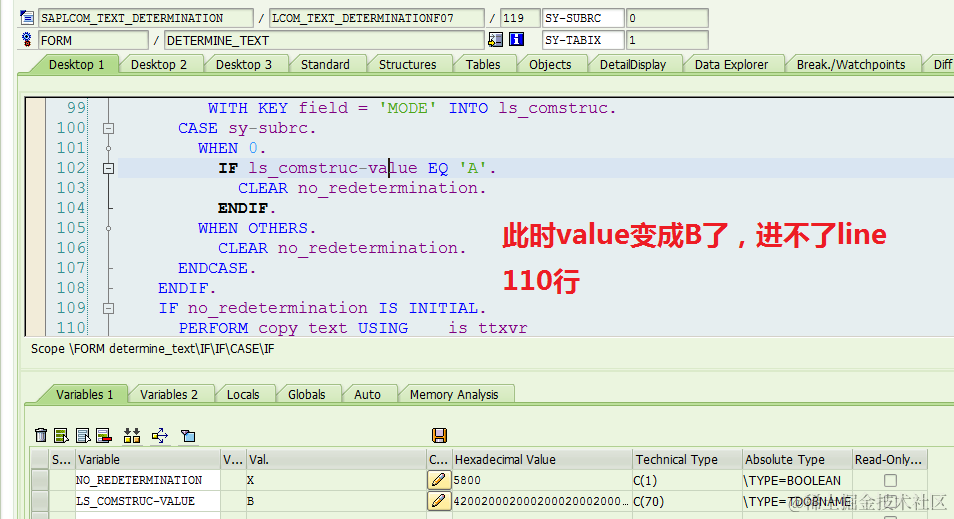Click the delete-row icon with red bar
Screen dimensions: 954x519
click(103, 435)
